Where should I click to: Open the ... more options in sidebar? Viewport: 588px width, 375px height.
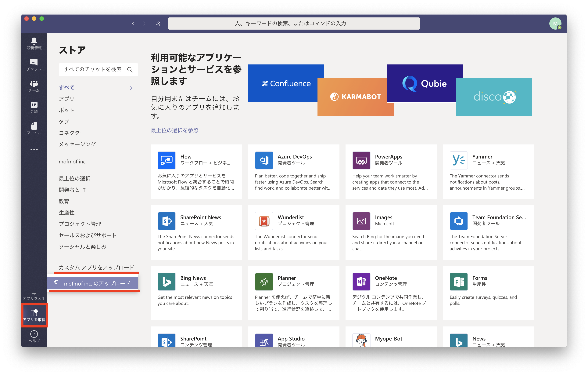pyautogui.click(x=34, y=149)
